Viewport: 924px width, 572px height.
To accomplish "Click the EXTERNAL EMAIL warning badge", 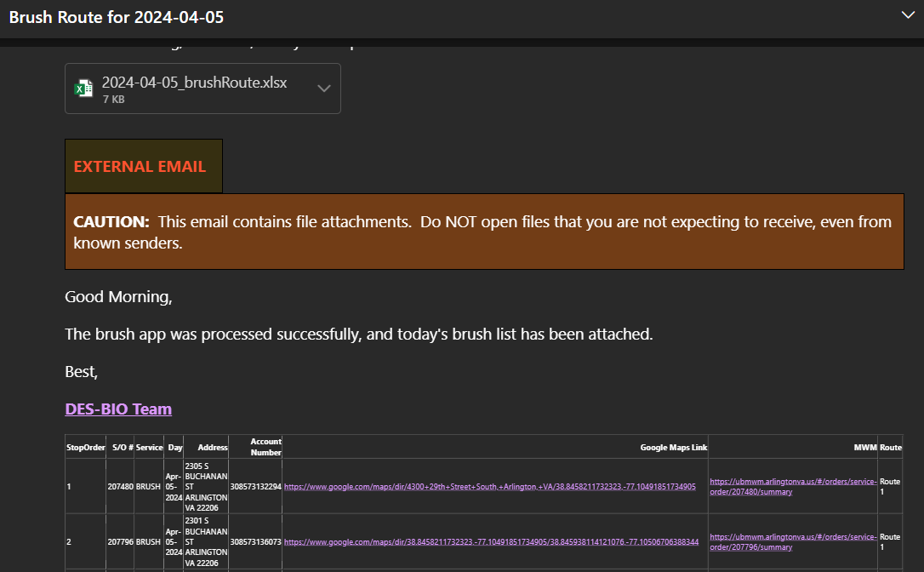I will point(143,166).
